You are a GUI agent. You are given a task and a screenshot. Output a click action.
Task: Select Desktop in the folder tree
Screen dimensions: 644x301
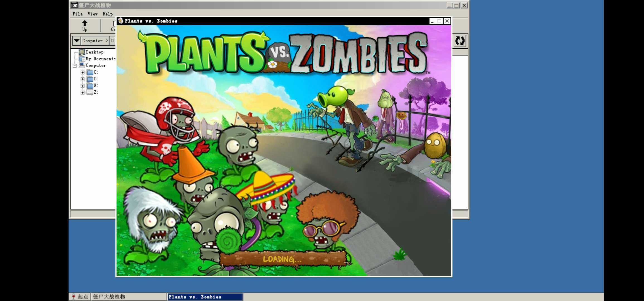[95, 52]
